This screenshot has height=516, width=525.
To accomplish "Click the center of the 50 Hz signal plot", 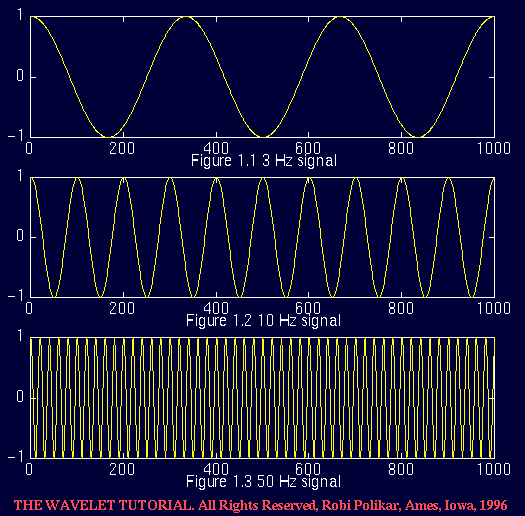I will (262, 398).
